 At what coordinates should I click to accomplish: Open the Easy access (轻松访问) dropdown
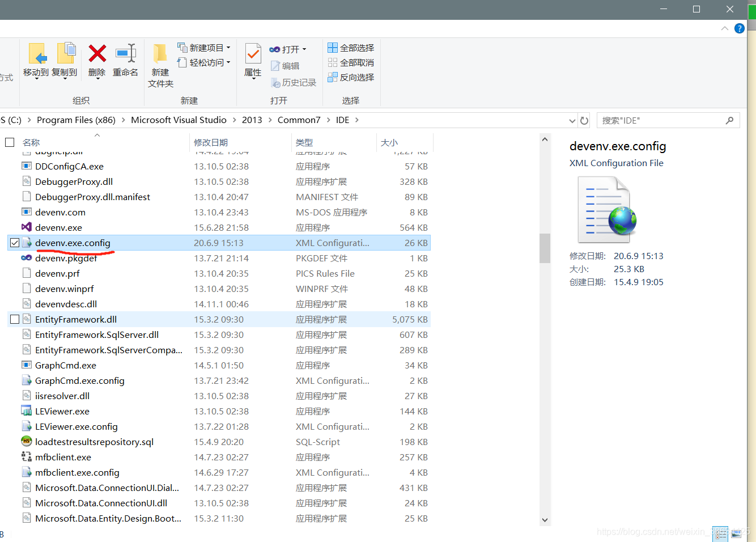[x=204, y=62]
